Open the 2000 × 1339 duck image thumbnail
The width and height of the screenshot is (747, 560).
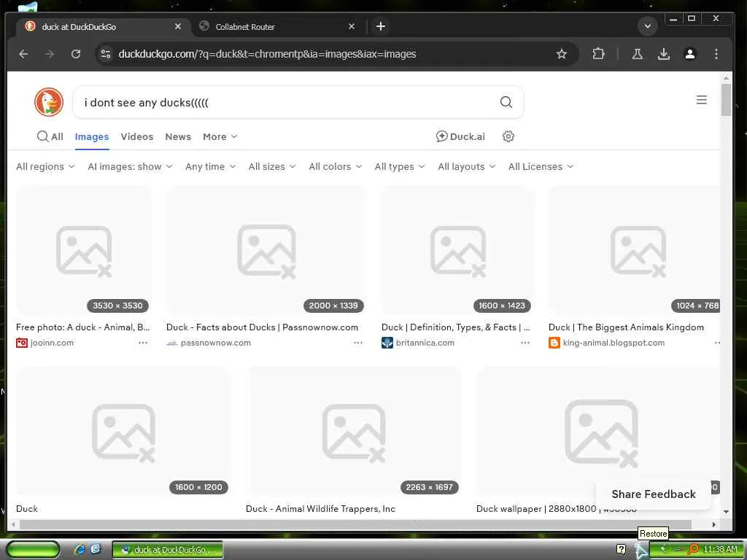[266, 251]
